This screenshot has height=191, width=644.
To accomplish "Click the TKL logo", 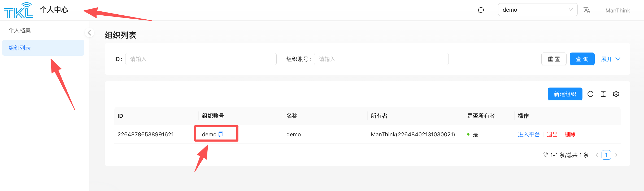I will pyautogui.click(x=18, y=10).
